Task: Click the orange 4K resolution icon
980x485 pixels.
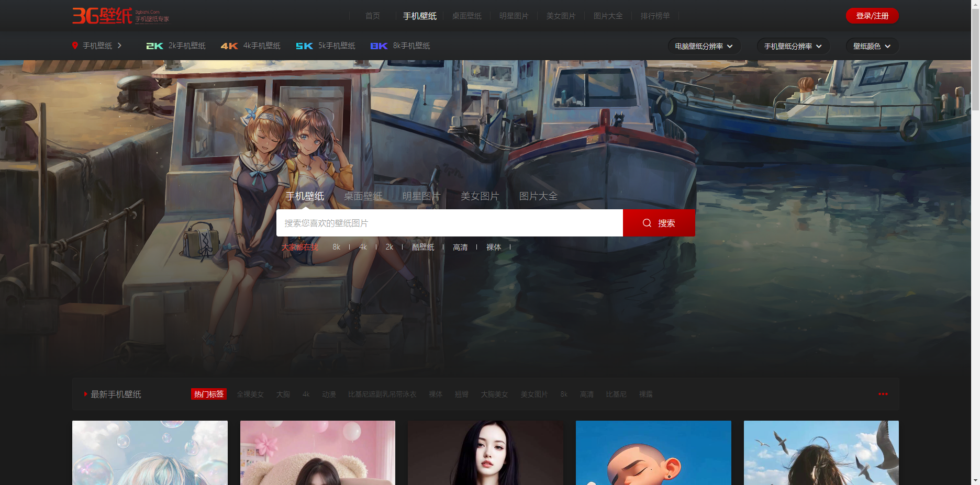Action: (x=229, y=46)
